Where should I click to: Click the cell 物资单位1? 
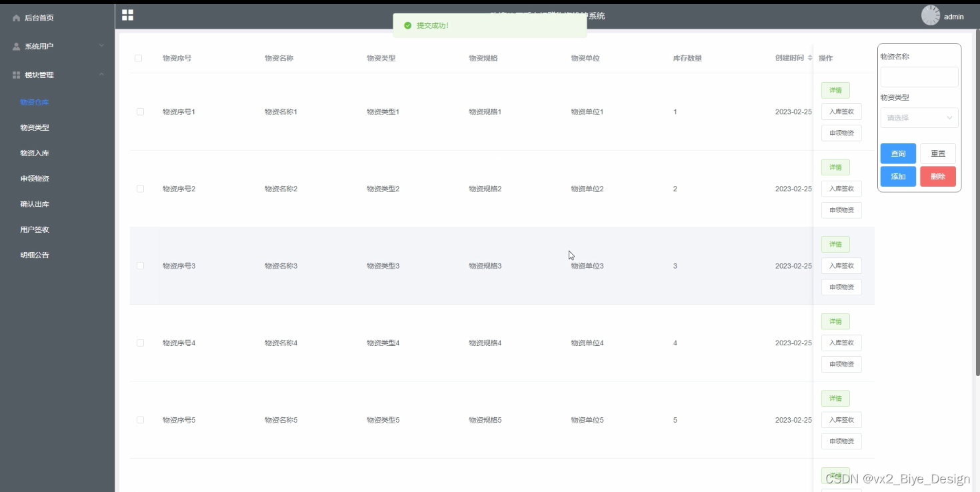point(587,112)
